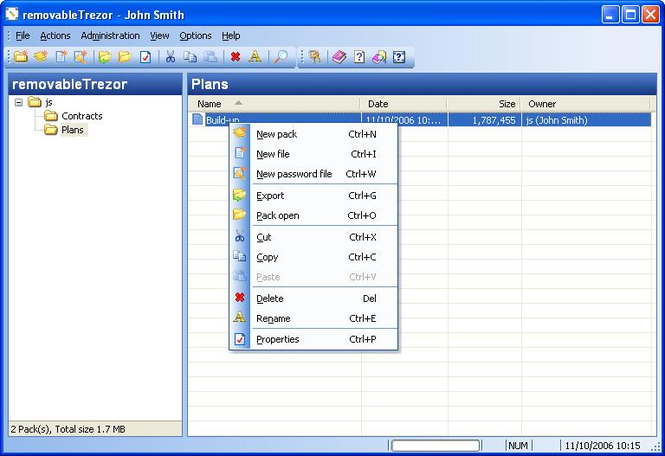This screenshot has height=456, width=665.
Task: Click the purple help book toolbar icon
Action: [x=339, y=56]
